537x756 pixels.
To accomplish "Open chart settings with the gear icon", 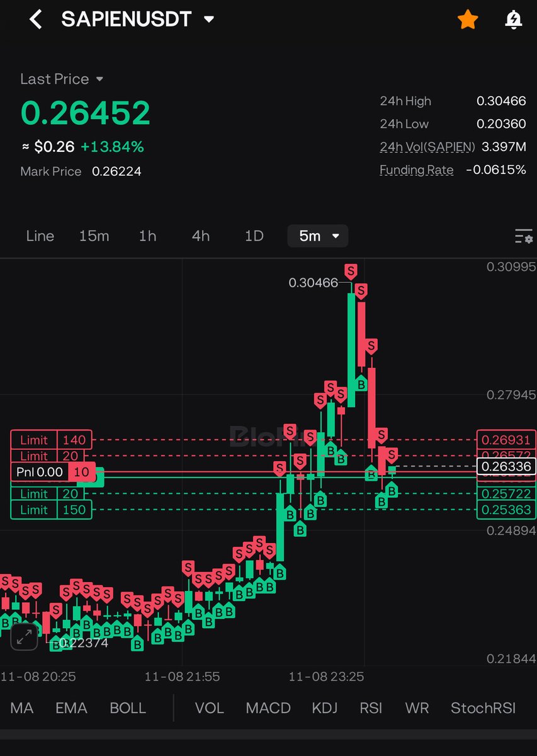I will [x=523, y=236].
